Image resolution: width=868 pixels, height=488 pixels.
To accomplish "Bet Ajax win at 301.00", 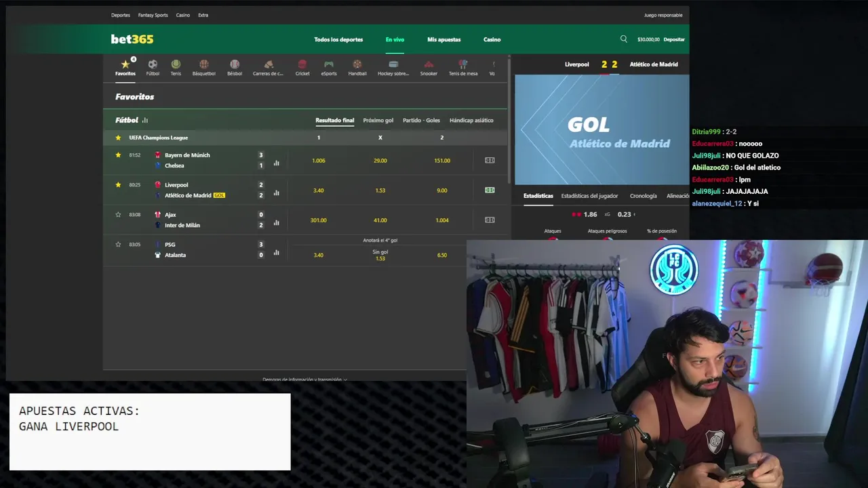I will tap(319, 220).
